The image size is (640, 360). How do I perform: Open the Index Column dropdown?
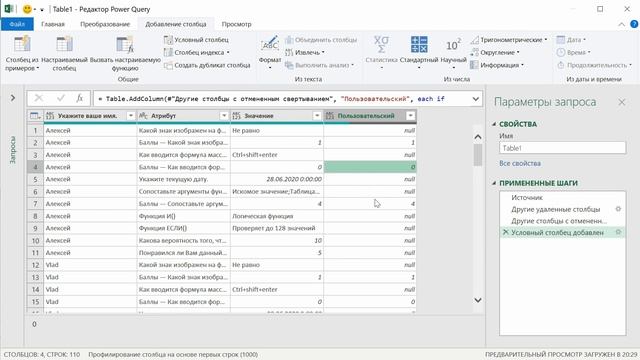(x=197, y=52)
